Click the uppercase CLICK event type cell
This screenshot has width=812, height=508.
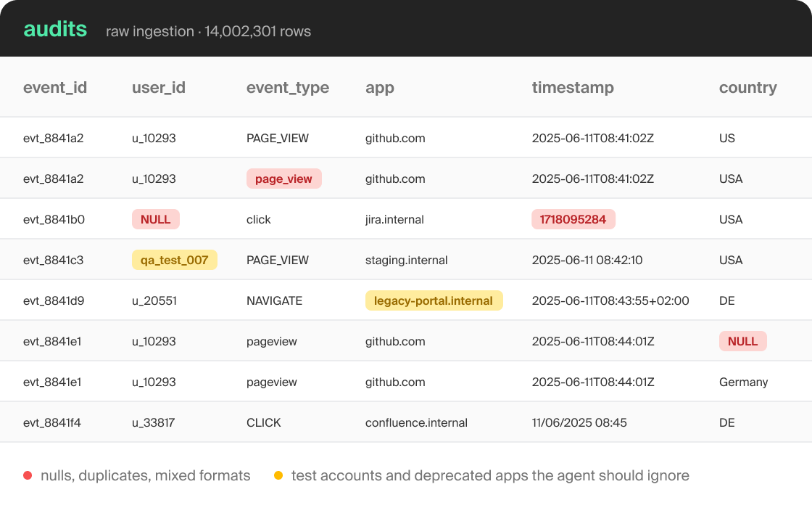264,422
